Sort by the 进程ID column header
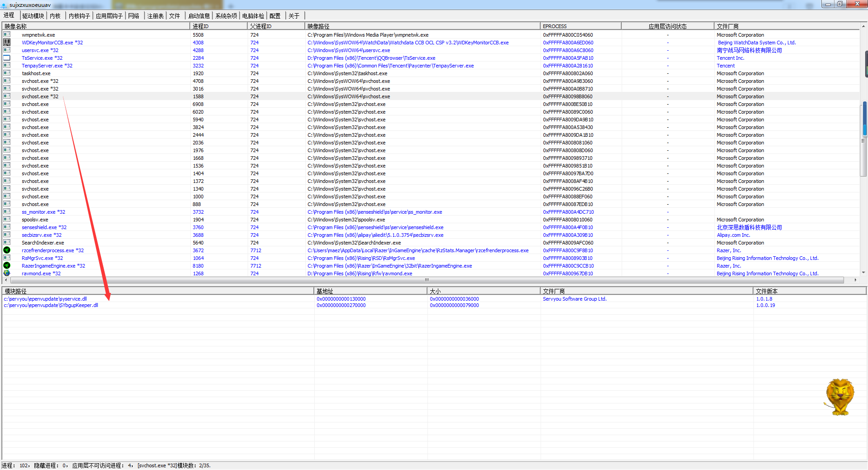 (x=219, y=26)
